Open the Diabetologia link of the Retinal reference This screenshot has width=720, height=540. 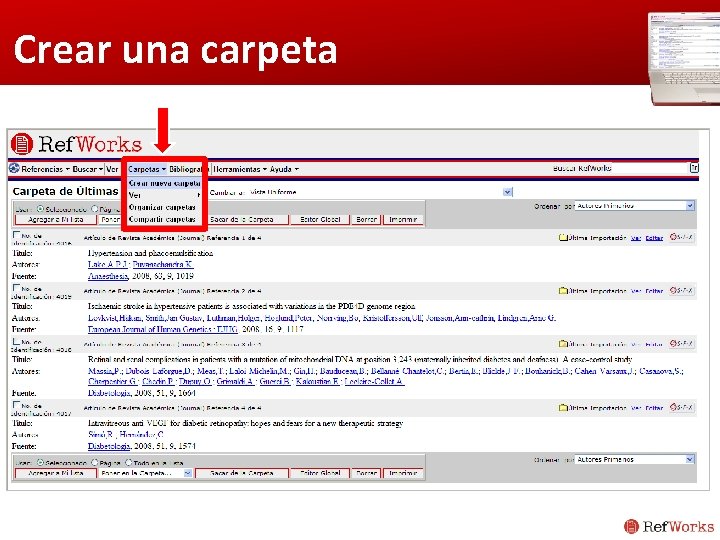(109, 393)
